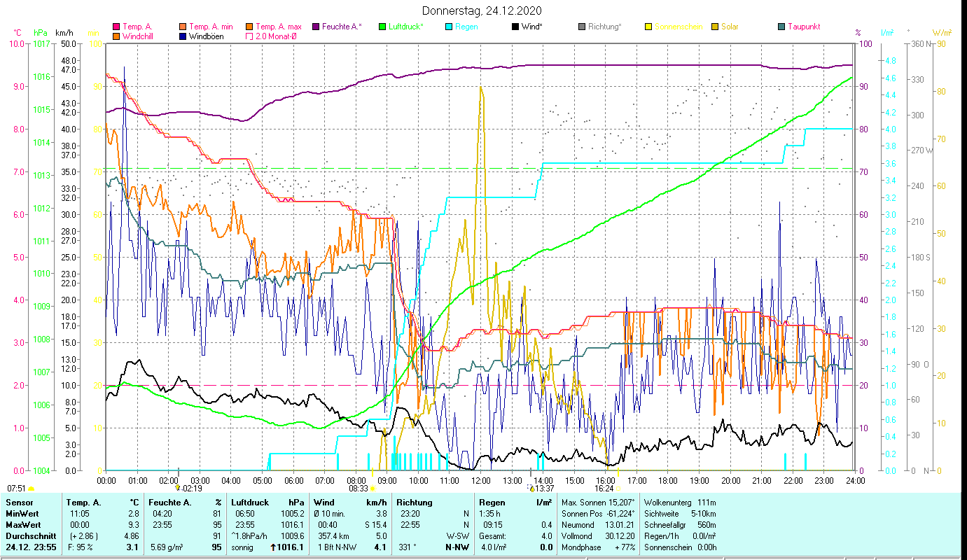
Task: Click the arrow marker at 02:19
Action: point(178,488)
